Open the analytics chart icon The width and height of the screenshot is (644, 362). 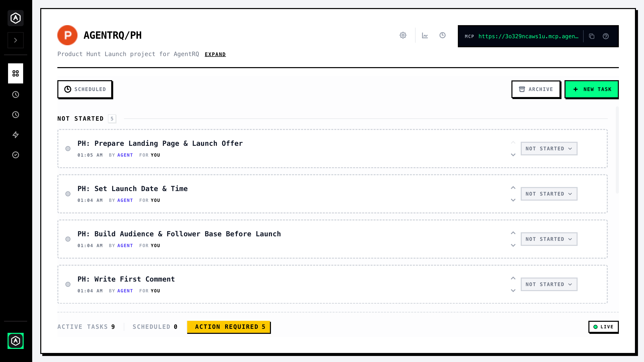click(425, 35)
